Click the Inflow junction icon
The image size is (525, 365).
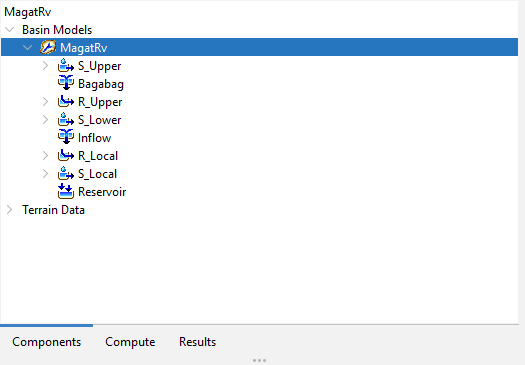pyautogui.click(x=66, y=137)
